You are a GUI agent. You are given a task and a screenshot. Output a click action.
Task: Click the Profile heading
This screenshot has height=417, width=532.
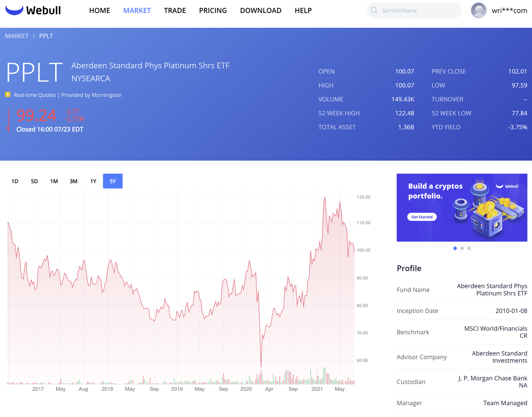pos(409,268)
